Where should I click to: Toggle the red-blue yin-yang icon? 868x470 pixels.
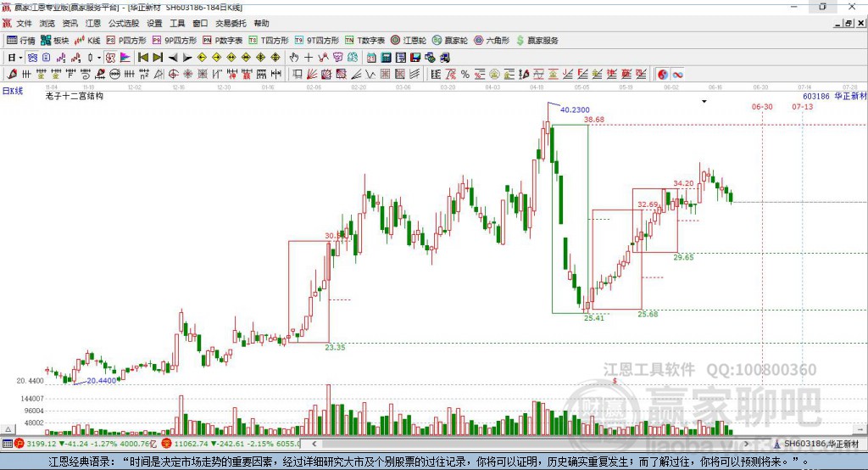(x=663, y=75)
